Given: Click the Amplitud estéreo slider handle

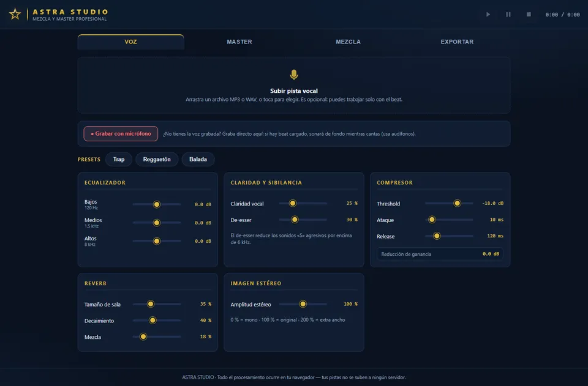Looking at the screenshot, I should (x=303, y=304).
